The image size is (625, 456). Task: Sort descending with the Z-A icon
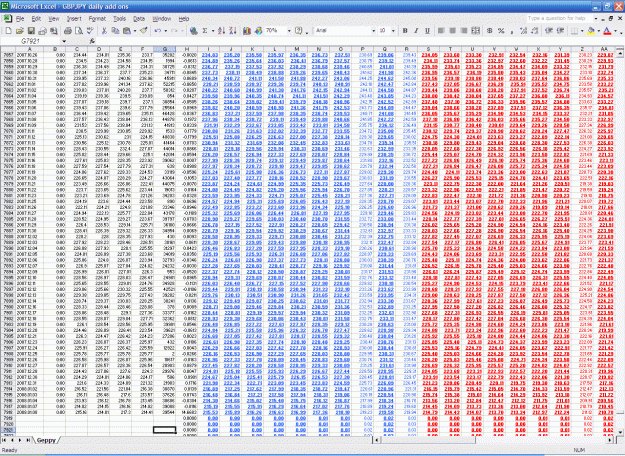coord(233,31)
